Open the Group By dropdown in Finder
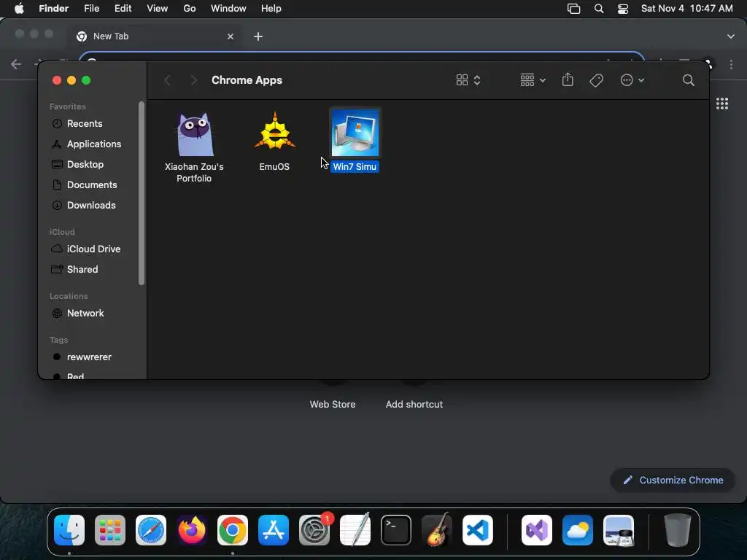This screenshot has width=747, height=560. pyautogui.click(x=533, y=80)
